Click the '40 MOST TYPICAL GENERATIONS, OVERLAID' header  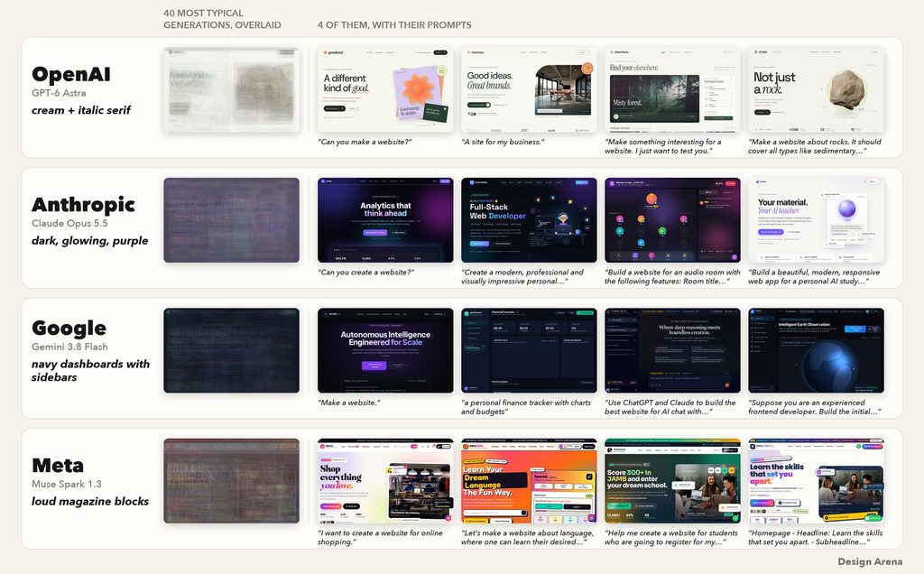click(x=222, y=19)
